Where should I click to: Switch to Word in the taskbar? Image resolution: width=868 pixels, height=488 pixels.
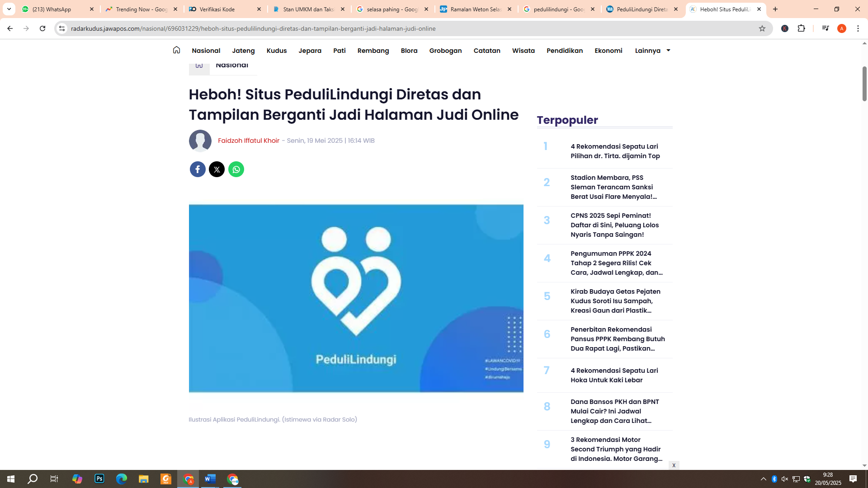click(x=210, y=479)
